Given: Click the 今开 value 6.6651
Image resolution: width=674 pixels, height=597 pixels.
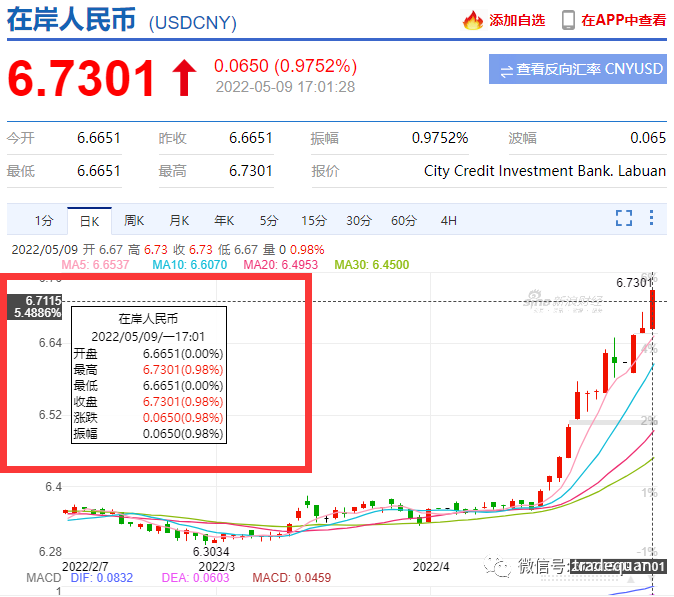Looking at the screenshot, I should click(99, 138).
